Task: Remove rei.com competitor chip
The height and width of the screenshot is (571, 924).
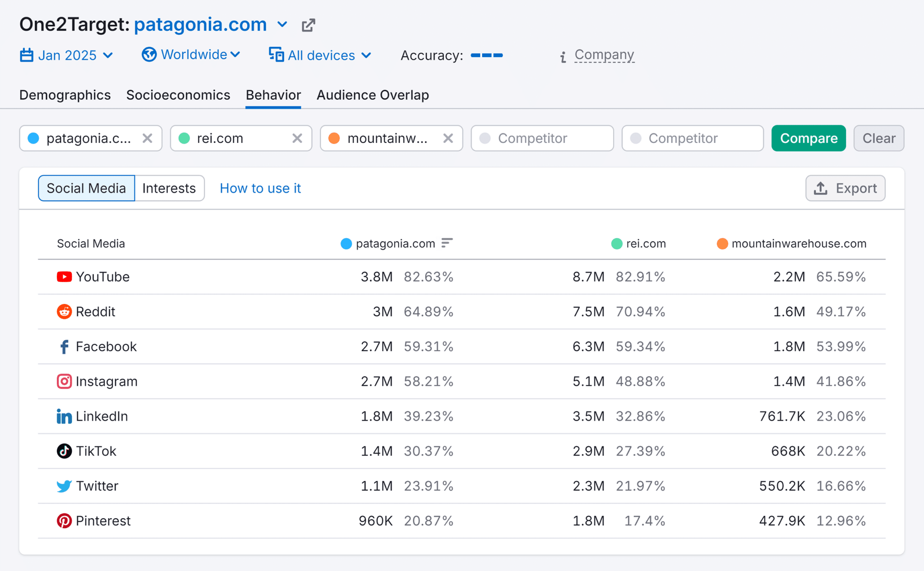Action: pyautogui.click(x=297, y=138)
